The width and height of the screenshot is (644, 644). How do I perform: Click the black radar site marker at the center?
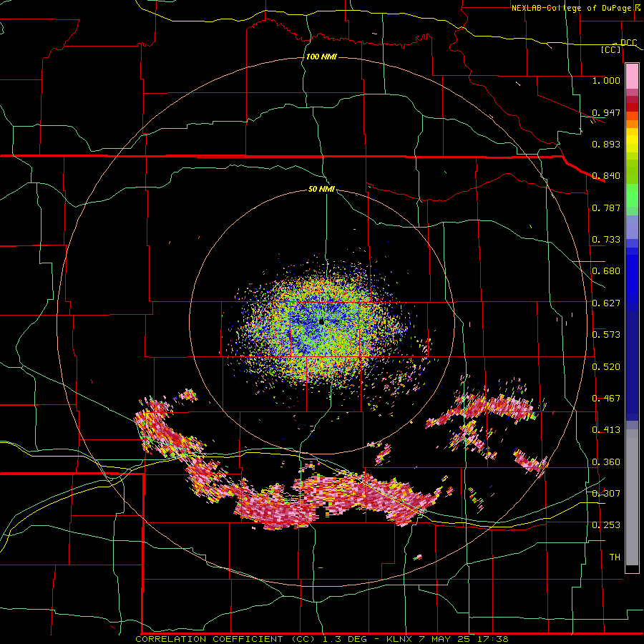point(321,322)
